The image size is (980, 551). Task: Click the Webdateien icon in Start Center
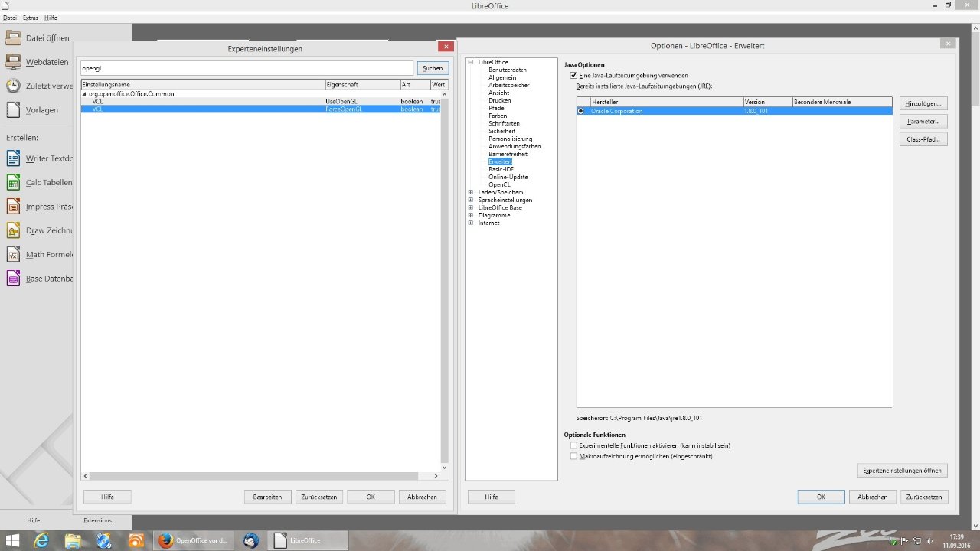coord(13,62)
